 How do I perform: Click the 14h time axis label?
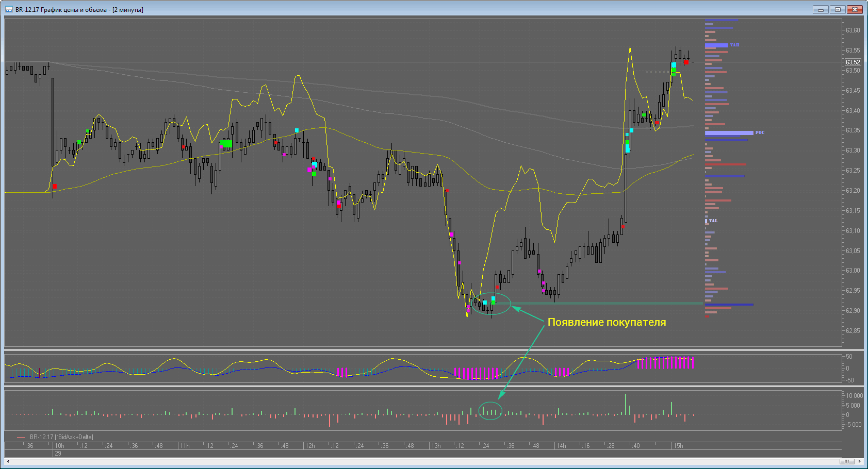[561, 446]
